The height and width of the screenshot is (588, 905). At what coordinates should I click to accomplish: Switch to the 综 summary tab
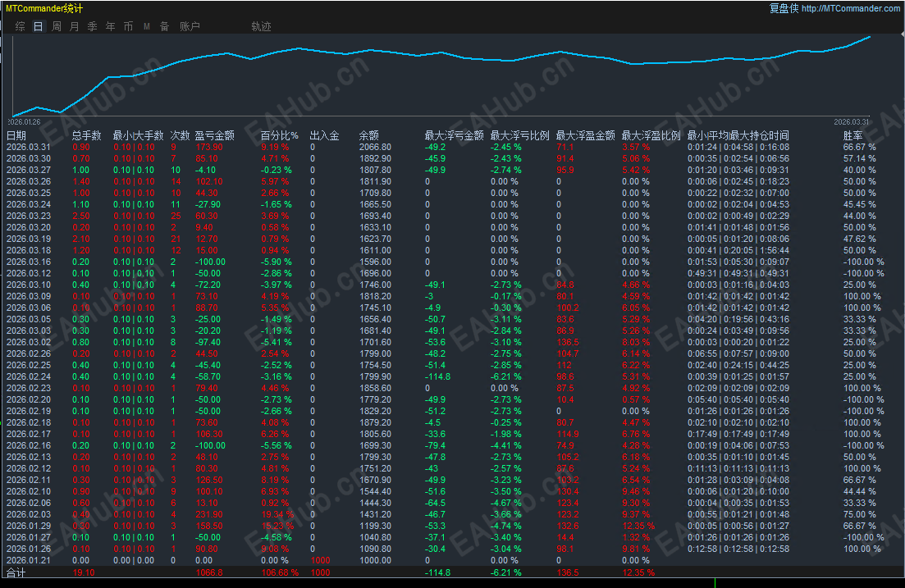coord(21,26)
